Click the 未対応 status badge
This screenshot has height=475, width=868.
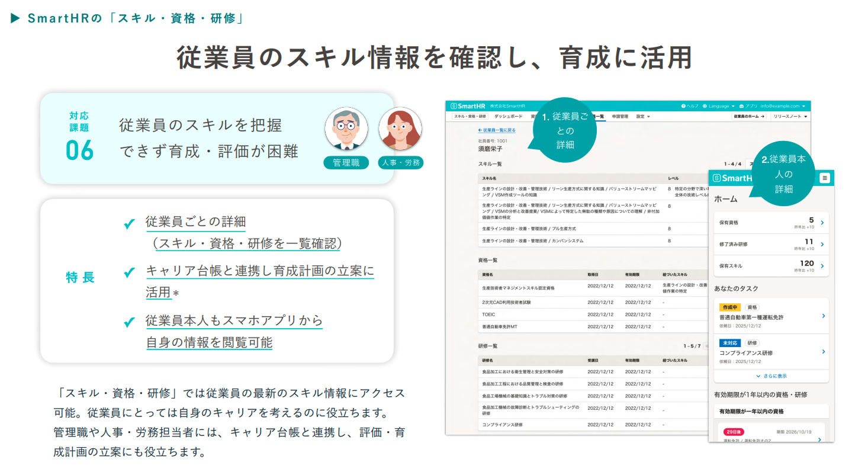point(729,343)
